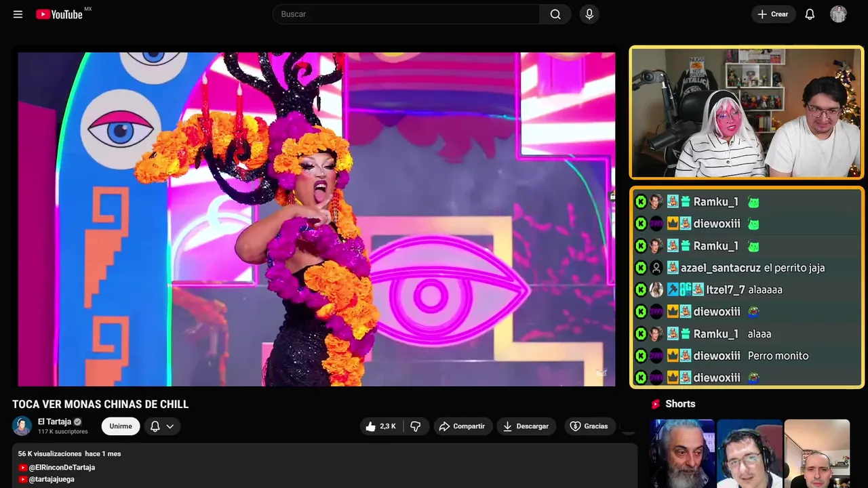The width and height of the screenshot is (868, 488).
Task: Click avatar next to Itzel7_7
Action: 656,289
